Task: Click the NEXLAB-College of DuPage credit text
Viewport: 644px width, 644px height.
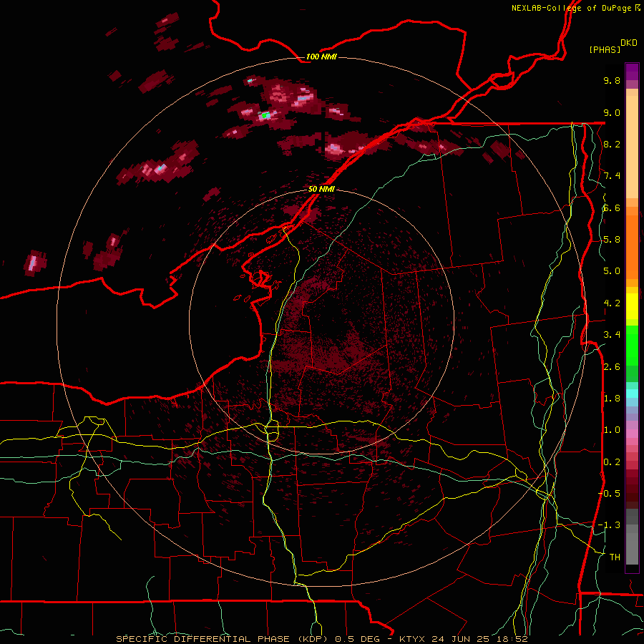Action: 572,8
